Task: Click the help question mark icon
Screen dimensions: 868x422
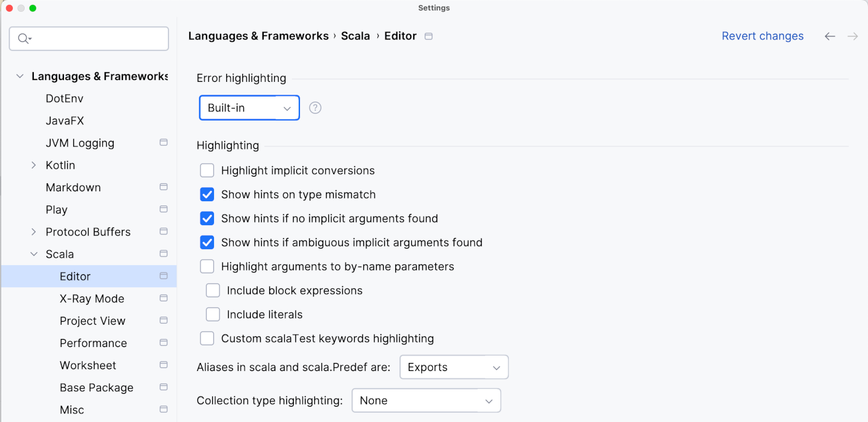Action: point(315,108)
